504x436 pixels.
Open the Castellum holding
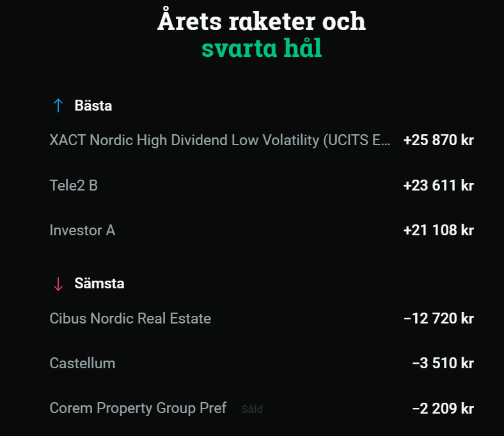(x=83, y=363)
